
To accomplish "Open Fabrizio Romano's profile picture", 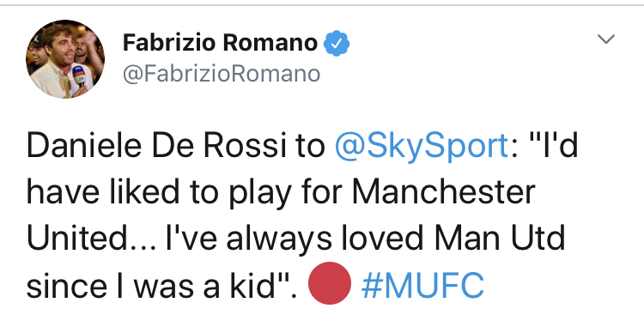I will (x=65, y=59).
